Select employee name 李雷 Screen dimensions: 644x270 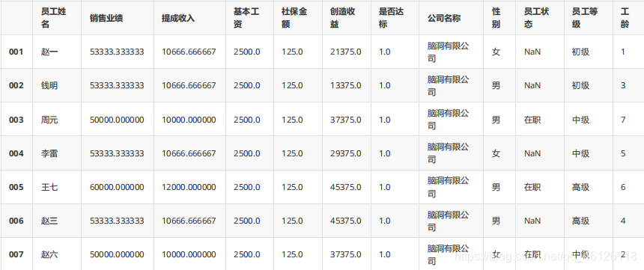(x=49, y=153)
